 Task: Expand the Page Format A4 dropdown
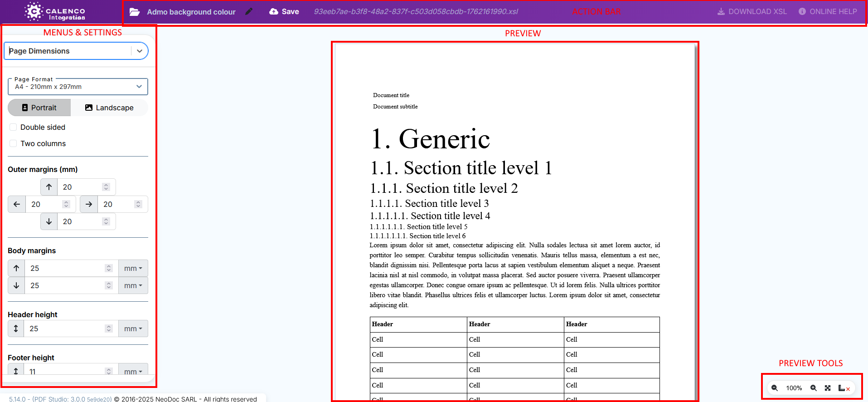pos(139,86)
